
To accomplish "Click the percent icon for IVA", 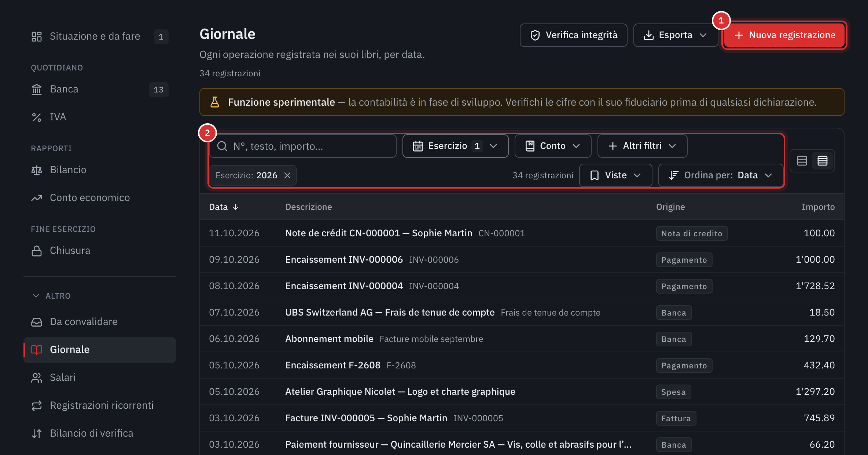I will click(37, 117).
